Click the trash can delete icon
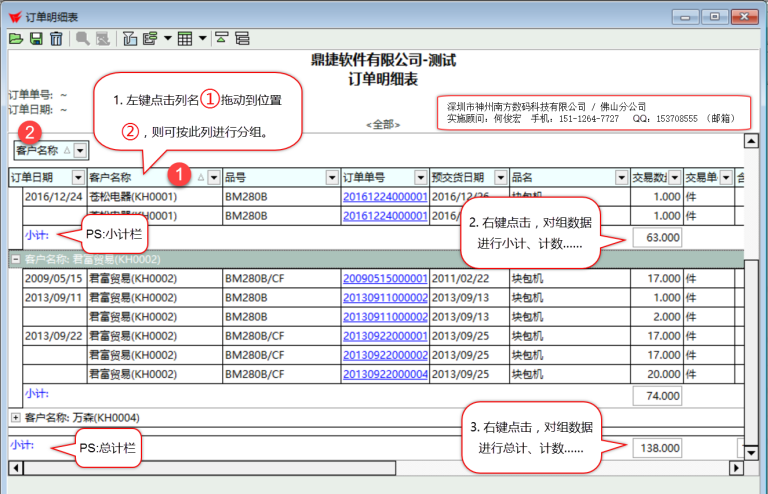768x494 pixels. [x=56, y=39]
